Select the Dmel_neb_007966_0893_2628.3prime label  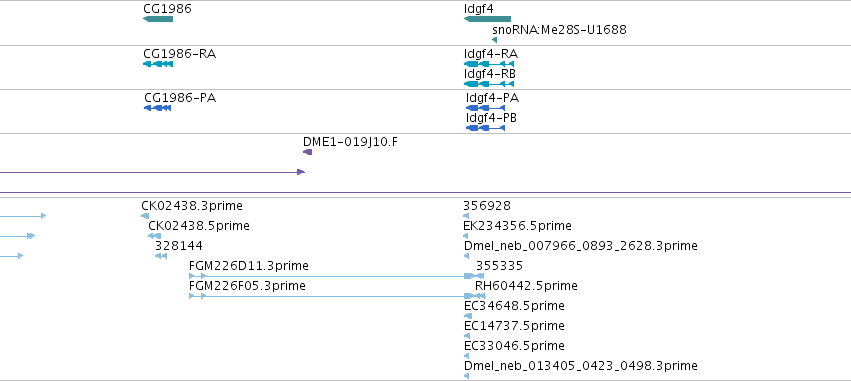[581, 246]
